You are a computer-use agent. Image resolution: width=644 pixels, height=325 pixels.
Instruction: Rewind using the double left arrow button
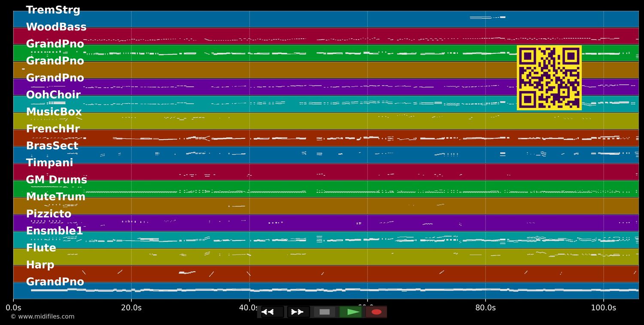click(272, 312)
